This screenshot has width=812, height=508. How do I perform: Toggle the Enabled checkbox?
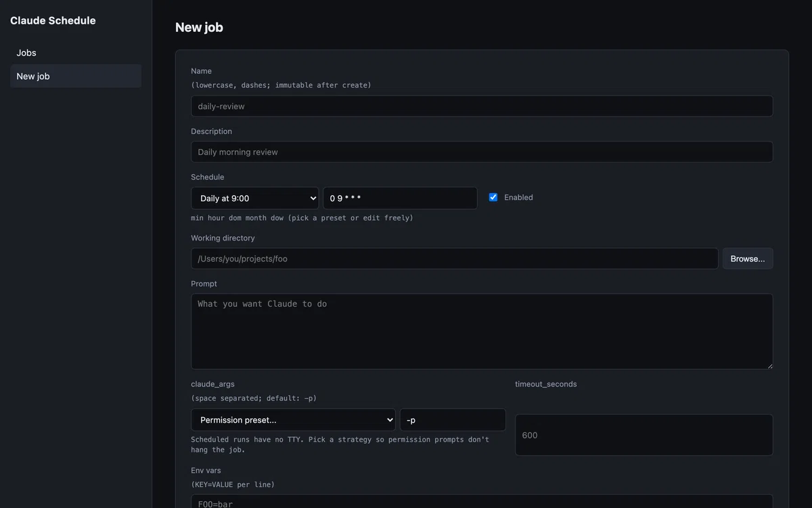pos(493,197)
